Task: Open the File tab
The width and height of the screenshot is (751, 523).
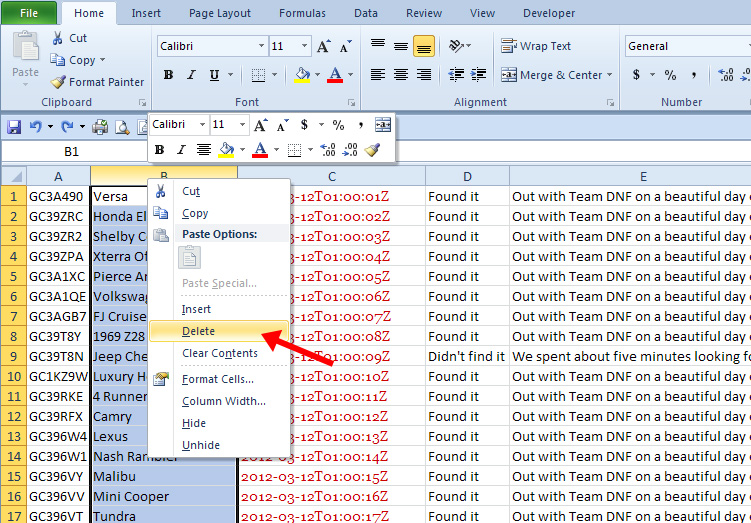Action: pos(29,13)
